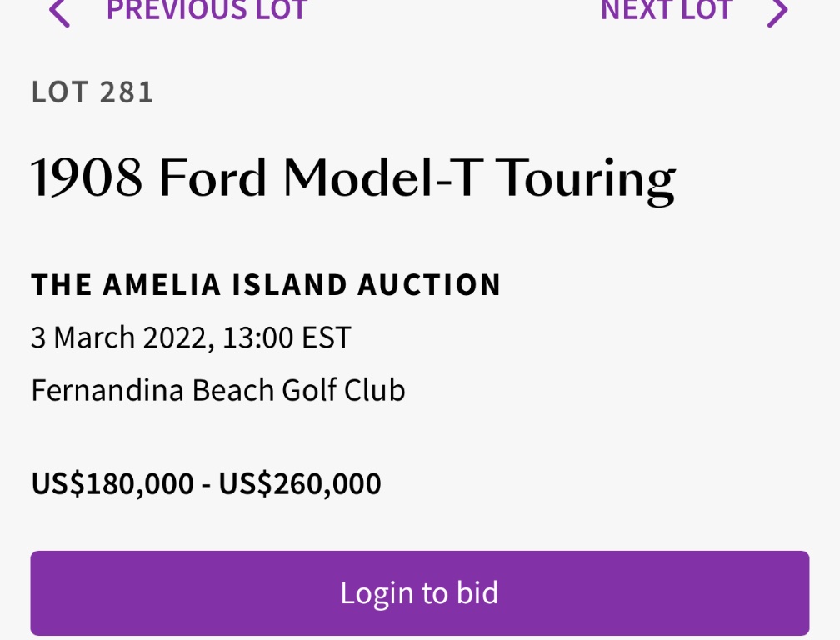Click the right chevron arrow icon
Viewport: 840px width, 640px height.
tap(777, 12)
